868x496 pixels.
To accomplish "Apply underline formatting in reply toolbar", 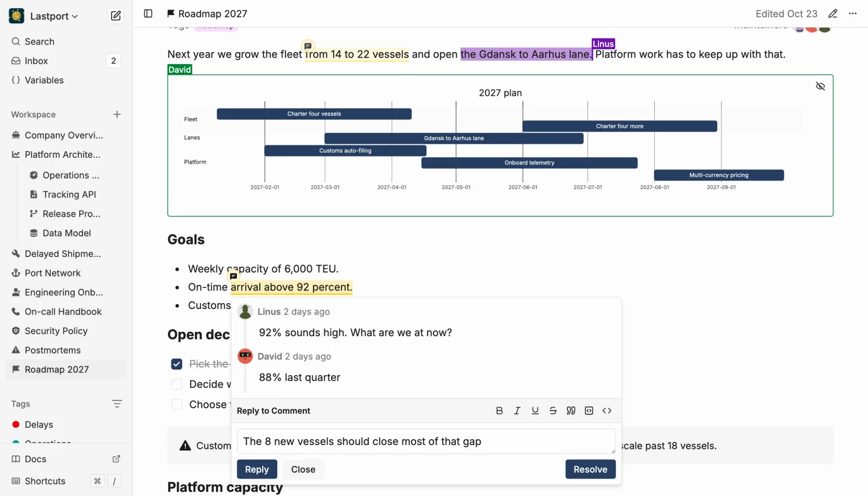I will coord(535,411).
